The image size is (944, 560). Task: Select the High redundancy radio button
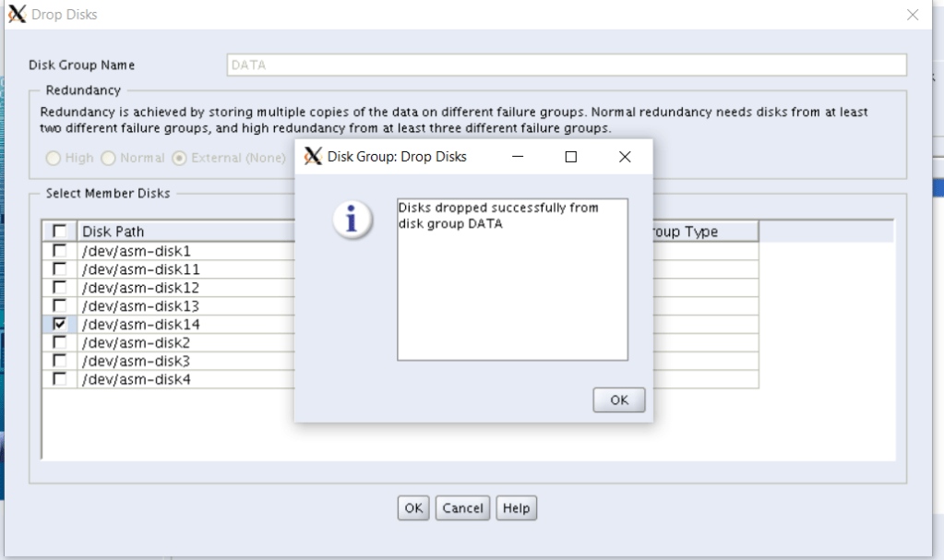[x=54, y=158]
